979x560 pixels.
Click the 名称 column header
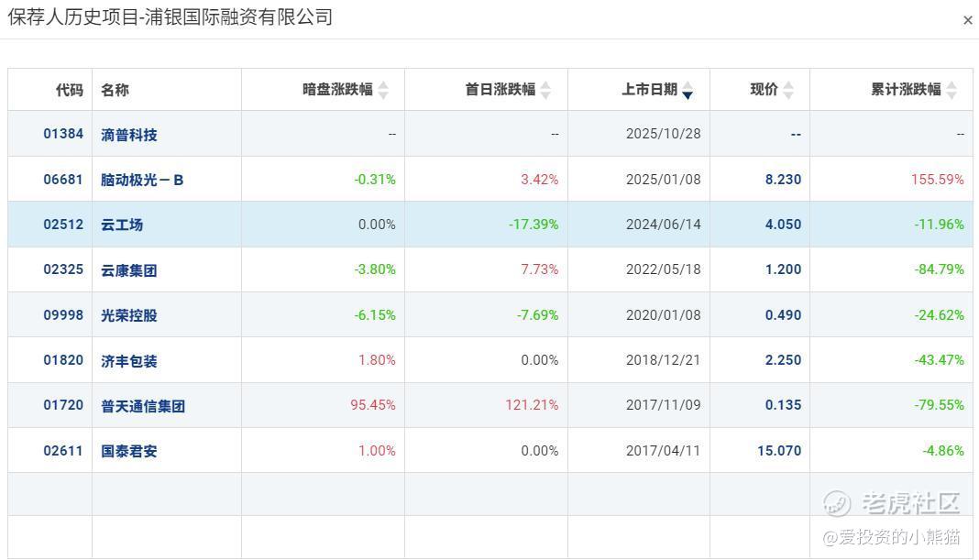[115, 90]
